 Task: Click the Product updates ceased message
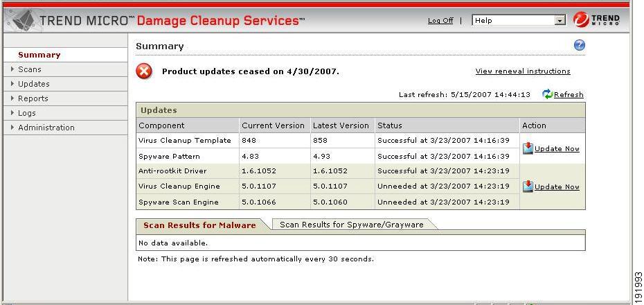[x=251, y=71]
